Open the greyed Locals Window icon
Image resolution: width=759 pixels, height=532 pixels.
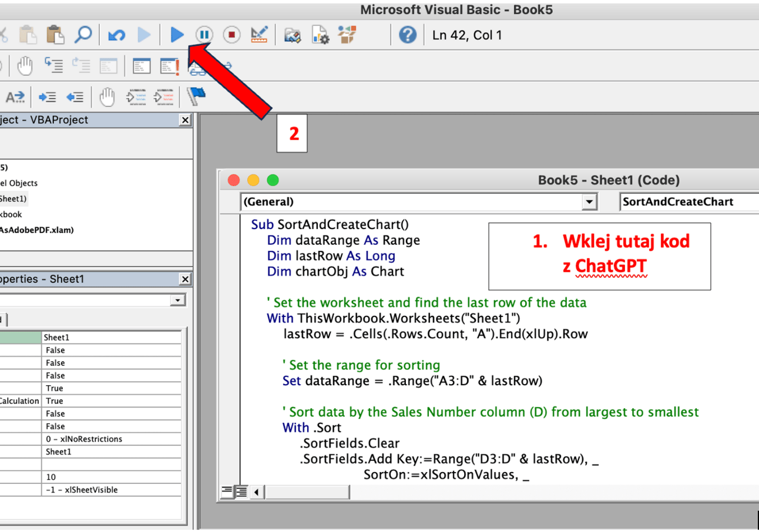pyautogui.click(x=108, y=66)
